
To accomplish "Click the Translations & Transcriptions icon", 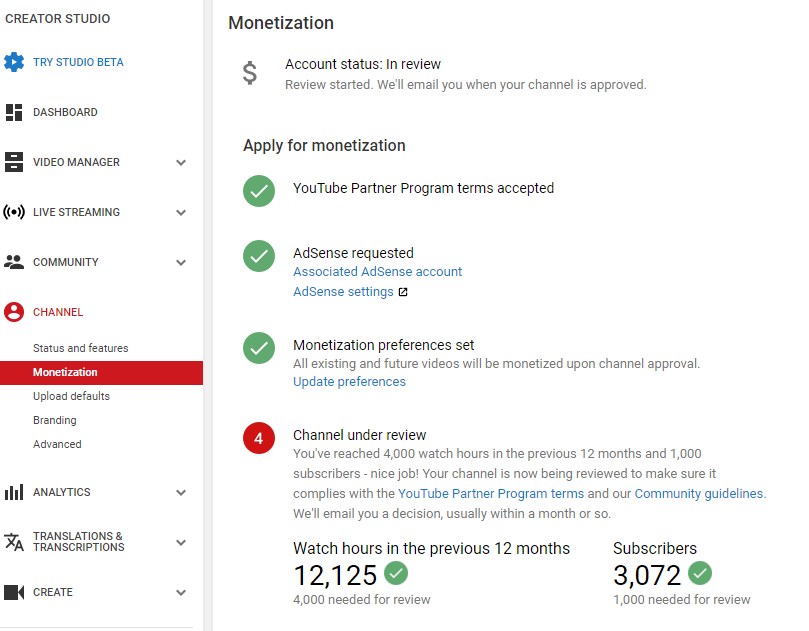I will [x=14, y=542].
